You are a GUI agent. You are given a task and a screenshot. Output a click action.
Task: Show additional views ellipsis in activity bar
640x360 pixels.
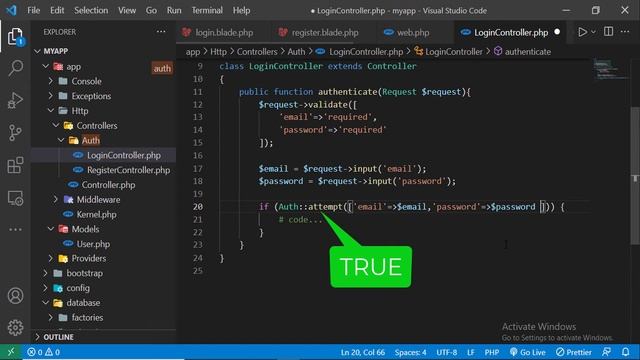point(15,229)
